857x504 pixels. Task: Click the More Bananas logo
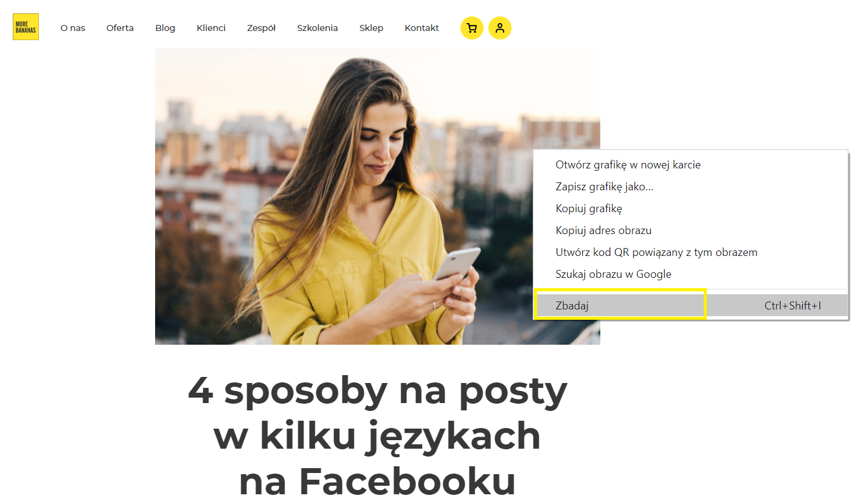[x=26, y=27]
